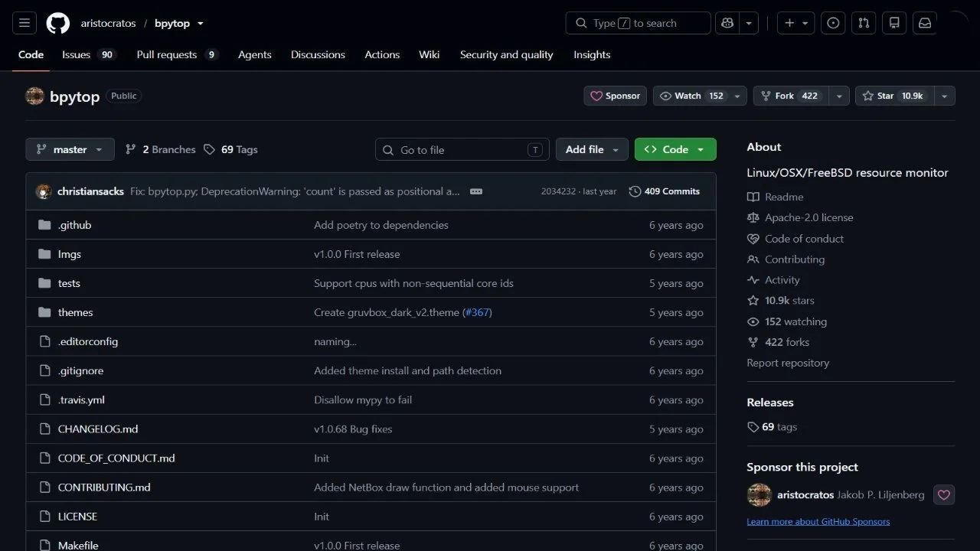Click the Go to file search field
Screen dimensions: 980x551
coord(462,149)
